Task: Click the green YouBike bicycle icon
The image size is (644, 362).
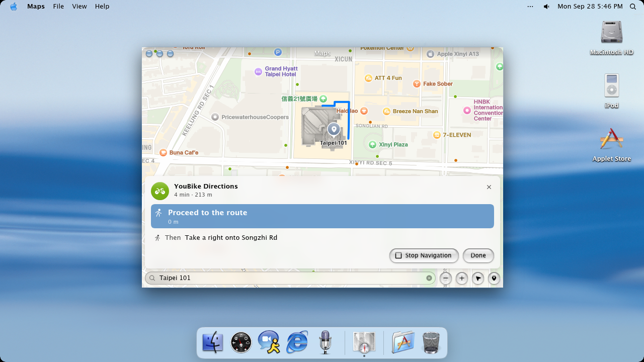Action: [160, 191]
